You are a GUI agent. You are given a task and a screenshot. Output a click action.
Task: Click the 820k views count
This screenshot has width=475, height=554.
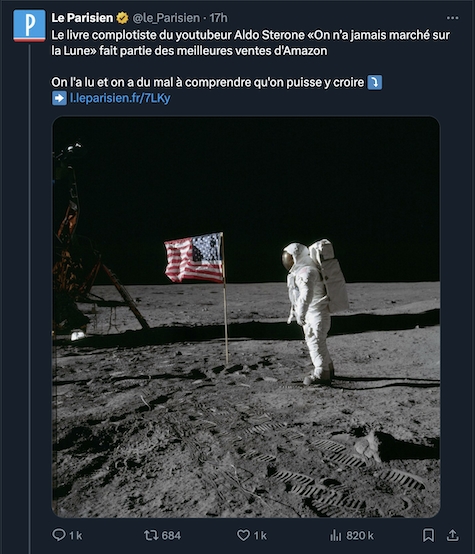pos(360,535)
